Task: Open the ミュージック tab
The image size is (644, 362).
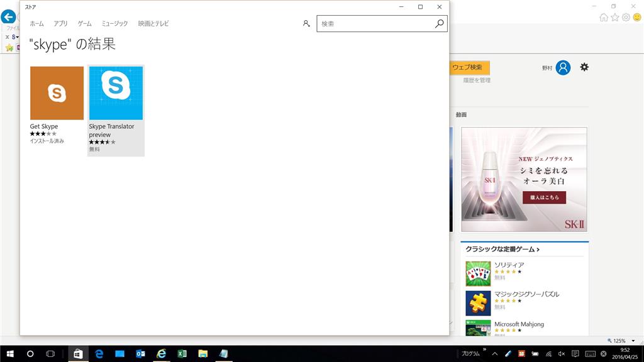Action: coord(114,24)
